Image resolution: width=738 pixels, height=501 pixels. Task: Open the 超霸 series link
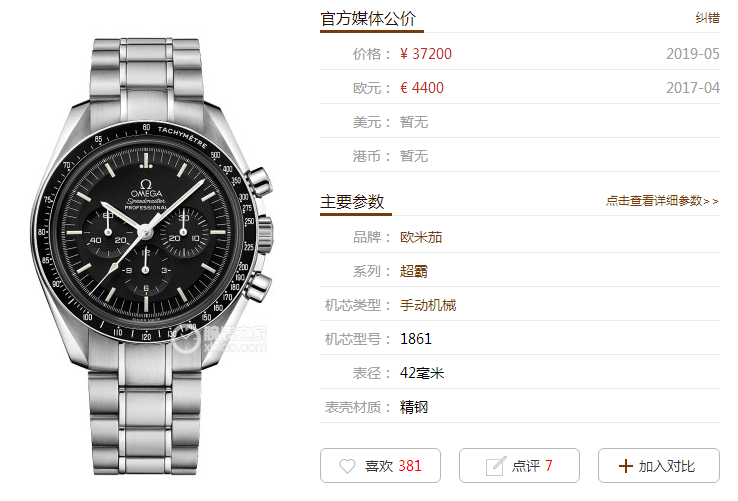413,271
